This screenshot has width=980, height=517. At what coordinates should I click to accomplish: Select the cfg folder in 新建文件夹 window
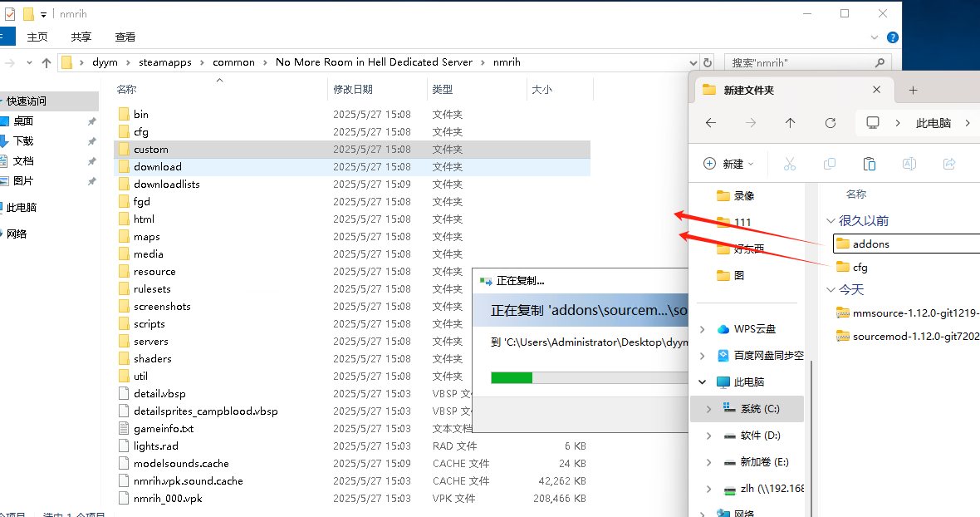(x=860, y=268)
